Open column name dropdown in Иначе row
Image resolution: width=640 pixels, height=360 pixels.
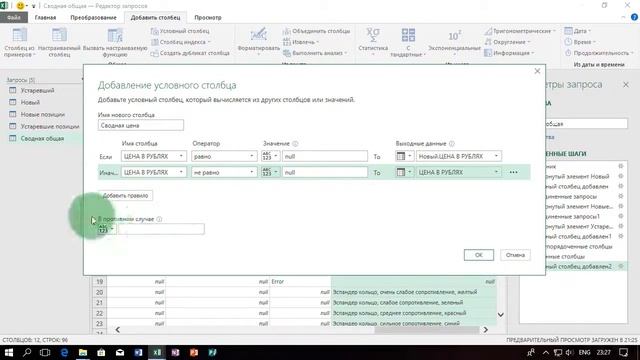point(153,172)
